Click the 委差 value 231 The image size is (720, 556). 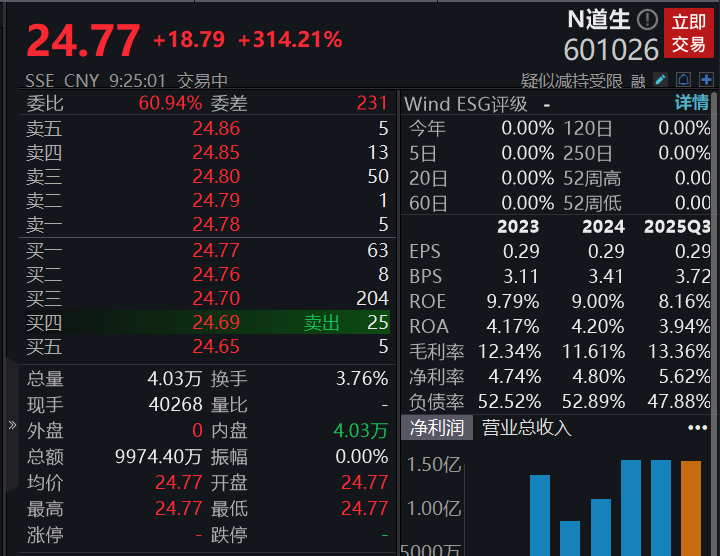point(372,103)
